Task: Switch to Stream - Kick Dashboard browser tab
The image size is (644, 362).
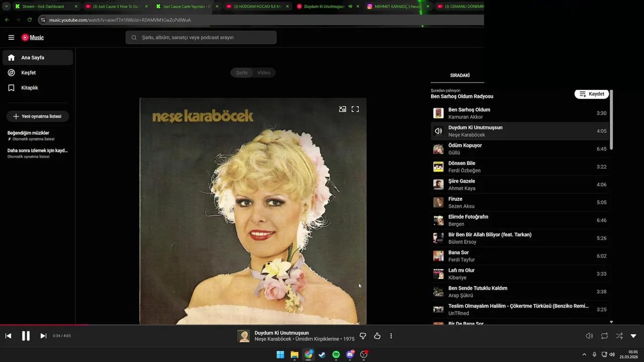Action: 46,7
